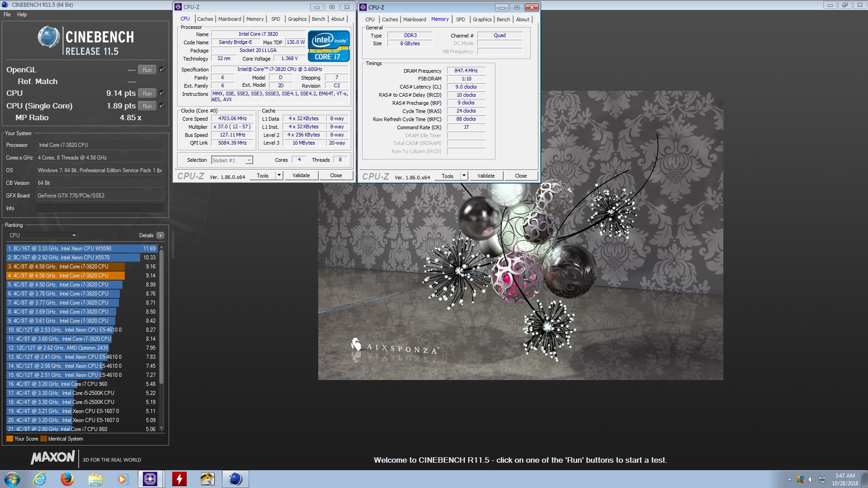Select ranking entry Xeon CPU X5570
The width and height of the screenshot is (868, 488).
pyautogui.click(x=82, y=258)
